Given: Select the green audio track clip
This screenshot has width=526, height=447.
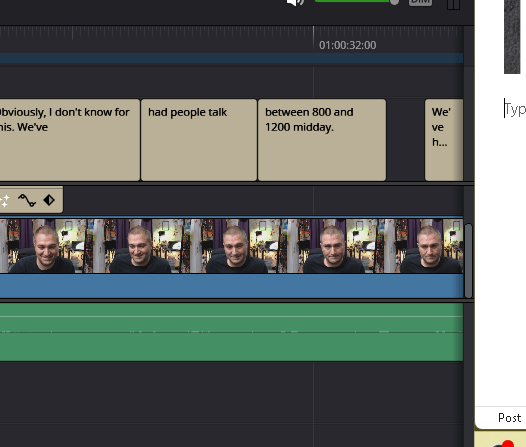Looking at the screenshot, I should [231, 332].
